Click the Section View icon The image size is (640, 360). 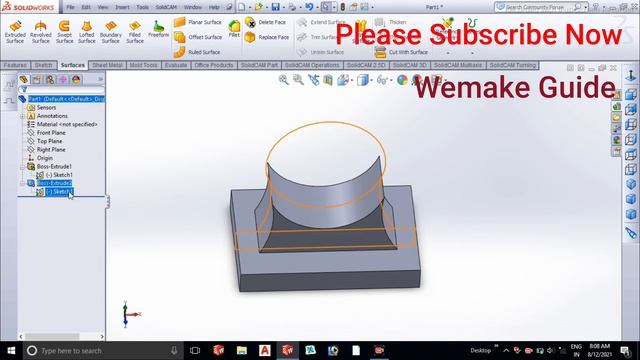pyautogui.click(x=328, y=80)
